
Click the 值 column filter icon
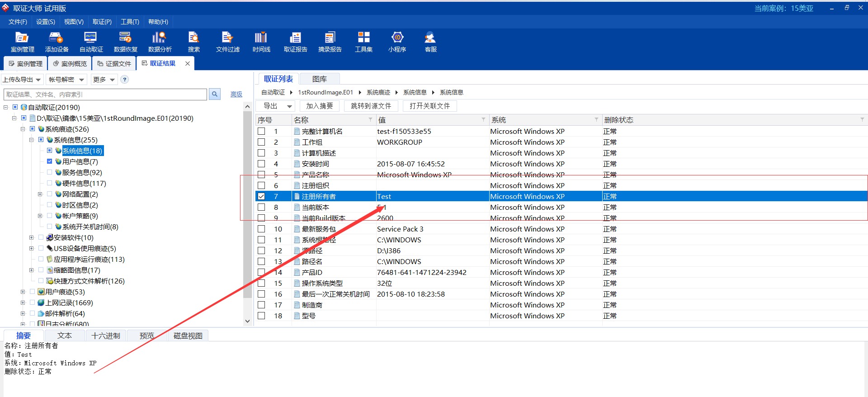tap(483, 120)
